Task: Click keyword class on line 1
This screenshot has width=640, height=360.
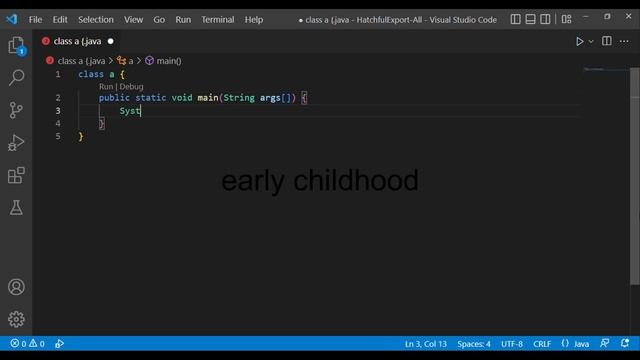Action: pos(91,74)
